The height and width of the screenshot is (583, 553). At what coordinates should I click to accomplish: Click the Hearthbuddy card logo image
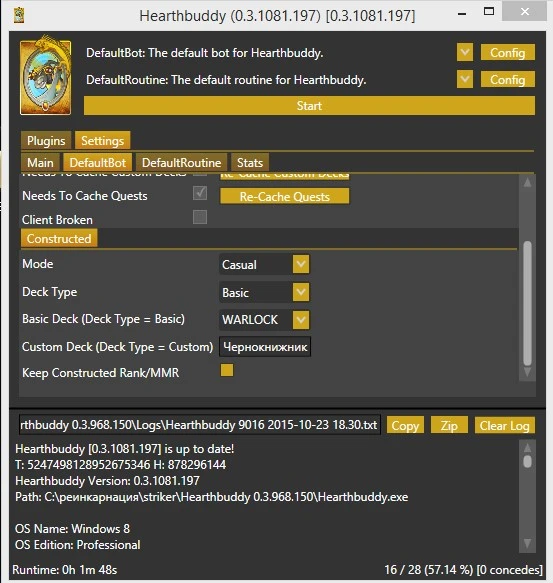[x=45, y=76]
